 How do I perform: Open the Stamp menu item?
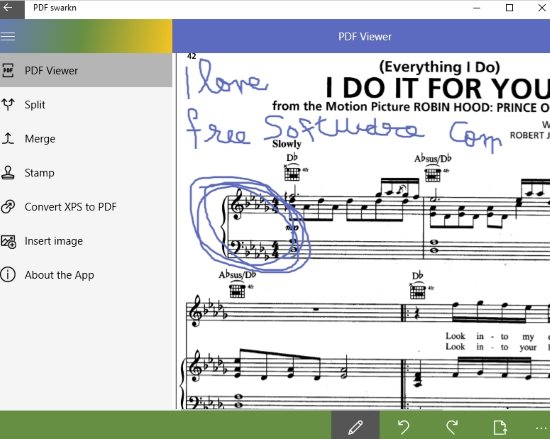point(86,173)
